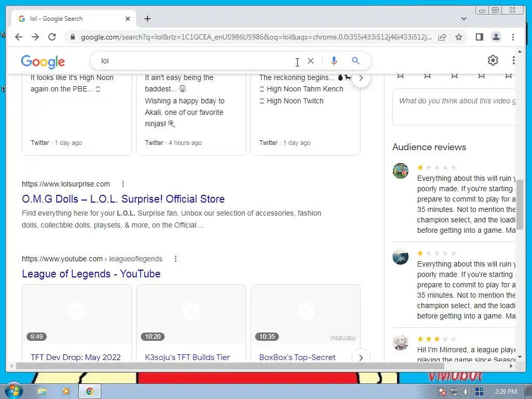Click the scroll-right arrow button

point(511,366)
